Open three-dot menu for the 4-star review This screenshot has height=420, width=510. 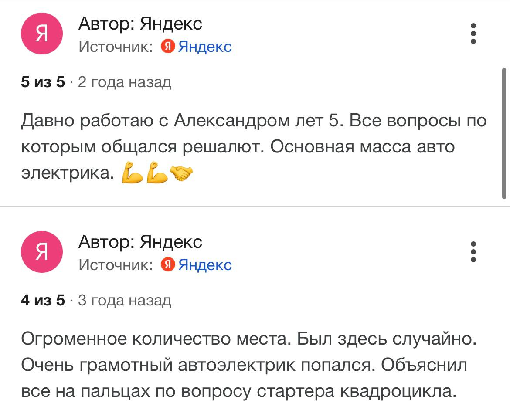coord(473,252)
